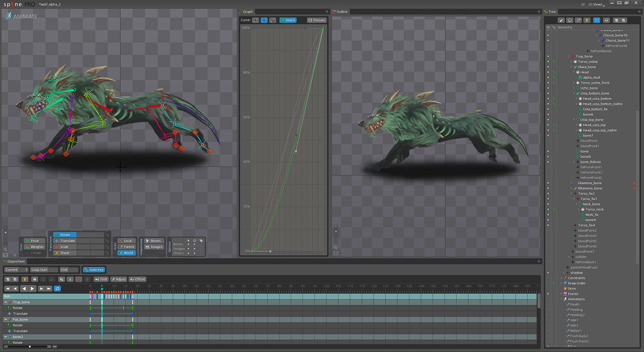This screenshot has width=644, height=352.
Task: Collapse the Trup_bone node in Tree
Action: (569, 57)
